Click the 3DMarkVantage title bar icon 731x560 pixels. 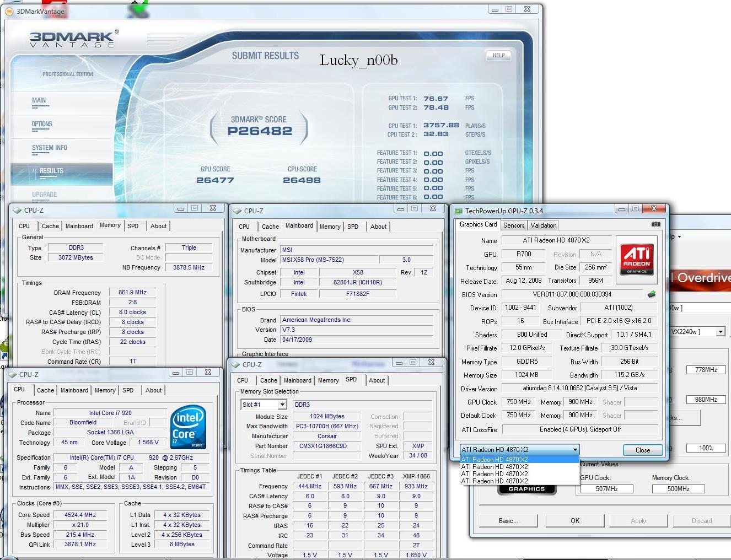(9, 11)
